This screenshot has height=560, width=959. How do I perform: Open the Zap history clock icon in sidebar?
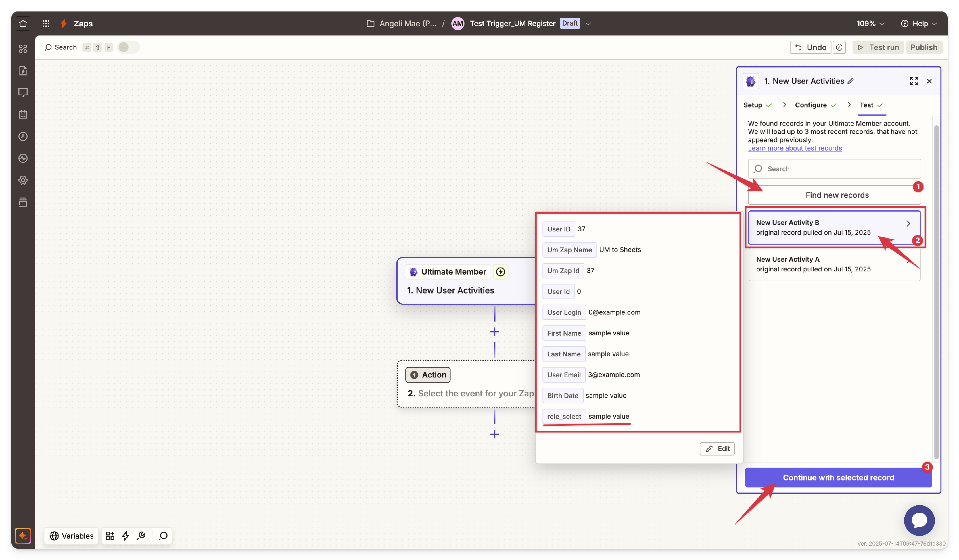click(x=23, y=136)
